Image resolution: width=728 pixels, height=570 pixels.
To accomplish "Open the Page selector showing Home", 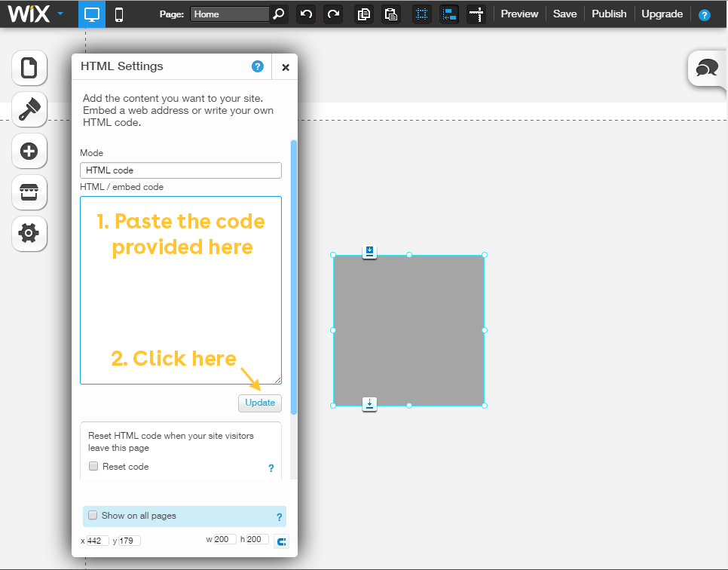I will point(230,14).
